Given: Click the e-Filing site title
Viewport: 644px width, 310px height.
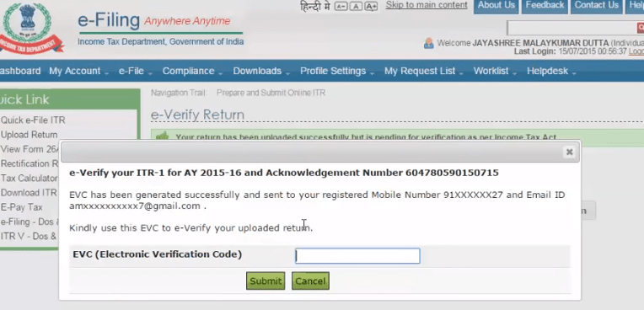Looking at the screenshot, I should tap(109, 20).
